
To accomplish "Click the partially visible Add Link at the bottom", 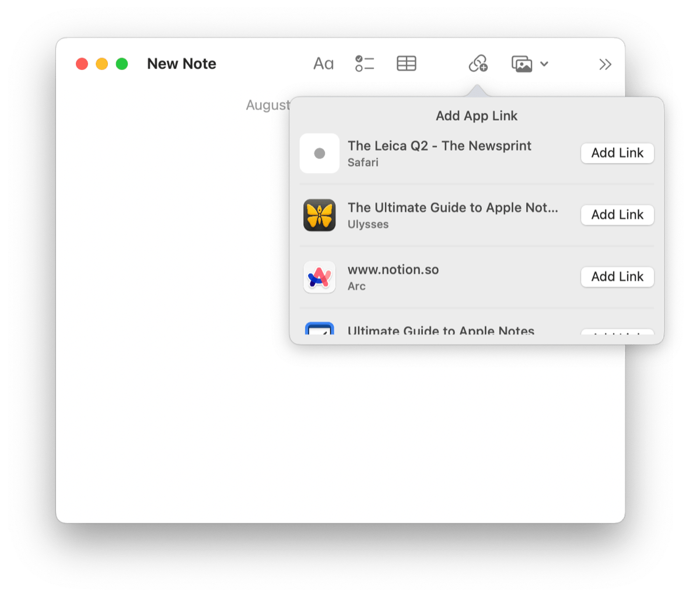I will (x=617, y=334).
